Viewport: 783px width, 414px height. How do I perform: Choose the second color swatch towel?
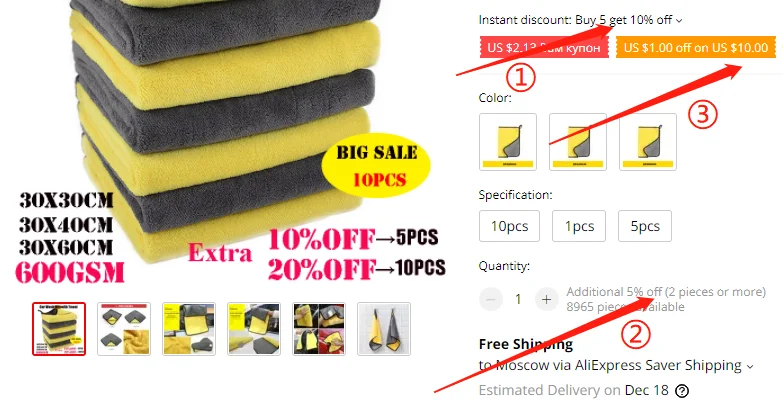tap(578, 142)
